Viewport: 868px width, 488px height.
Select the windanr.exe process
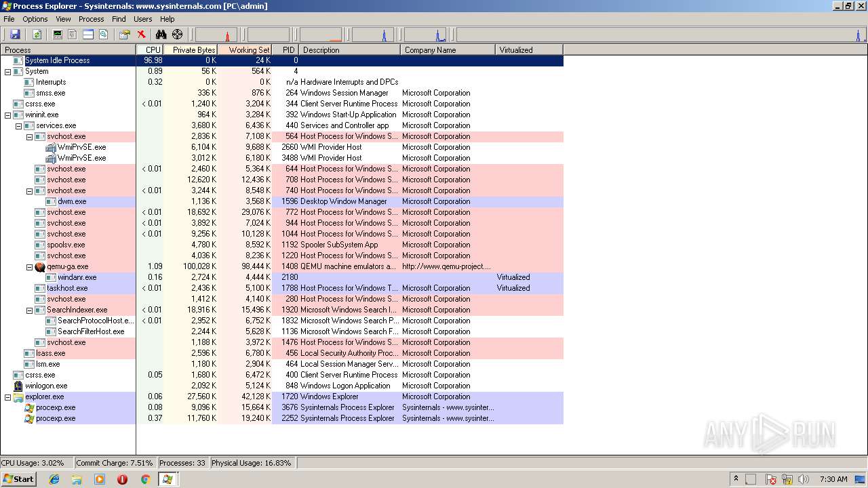281,277
